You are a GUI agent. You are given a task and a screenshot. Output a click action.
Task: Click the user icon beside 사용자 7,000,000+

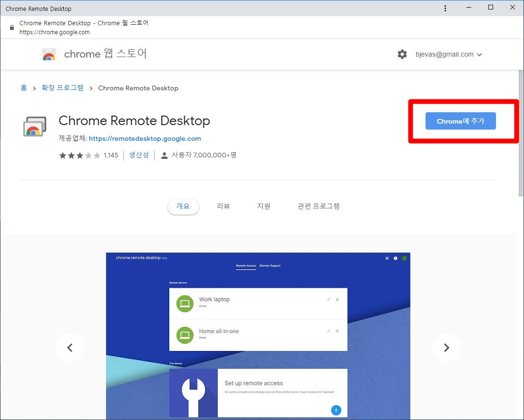pyautogui.click(x=164, y=156)
